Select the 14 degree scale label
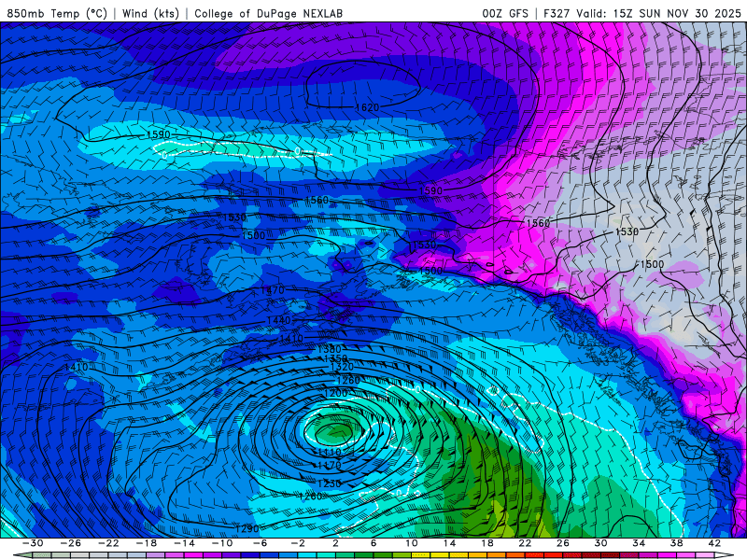747x560 pixels. pos(449,543)
